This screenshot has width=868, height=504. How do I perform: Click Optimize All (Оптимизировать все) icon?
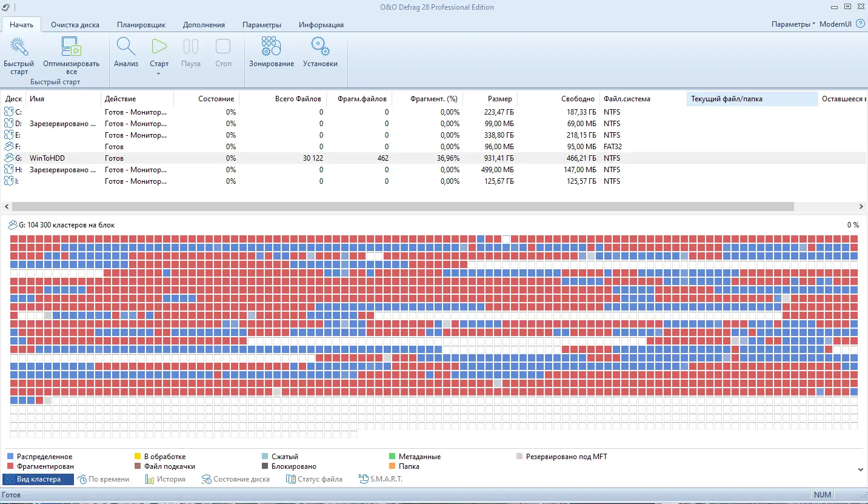tap(71, 47)
